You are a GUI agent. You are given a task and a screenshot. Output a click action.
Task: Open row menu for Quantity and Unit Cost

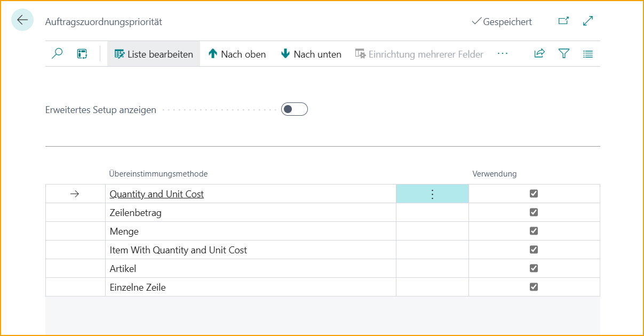[x=432, y=194]
